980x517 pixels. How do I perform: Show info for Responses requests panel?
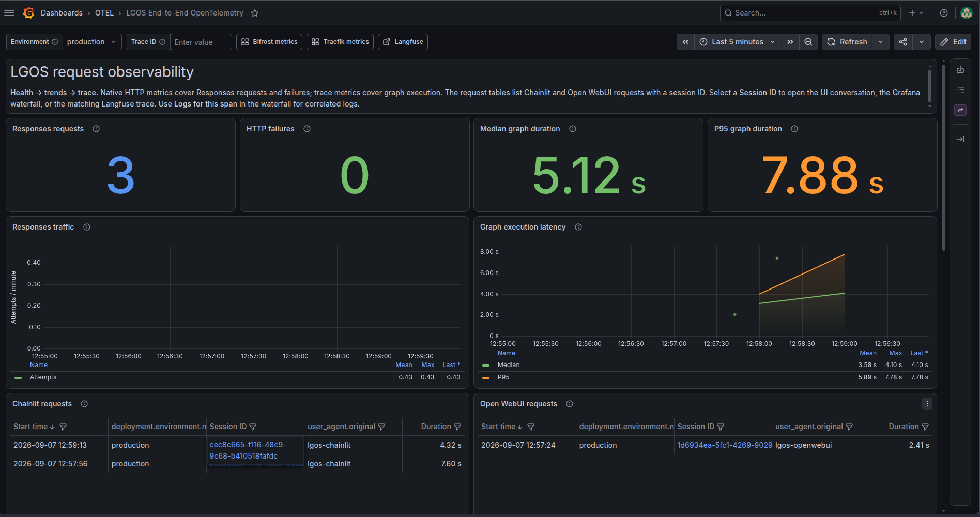coord(96,129)
